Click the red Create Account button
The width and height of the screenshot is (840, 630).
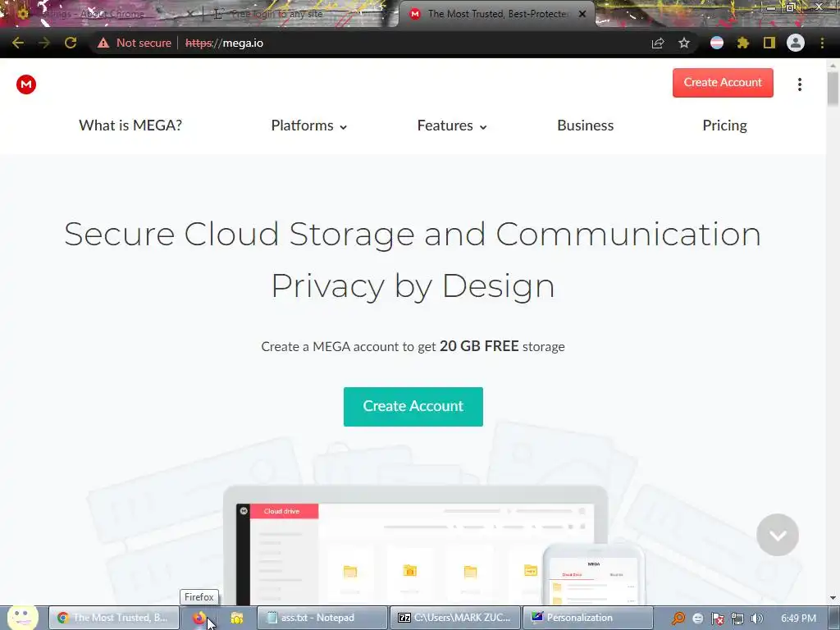click(x=723, y=83)
